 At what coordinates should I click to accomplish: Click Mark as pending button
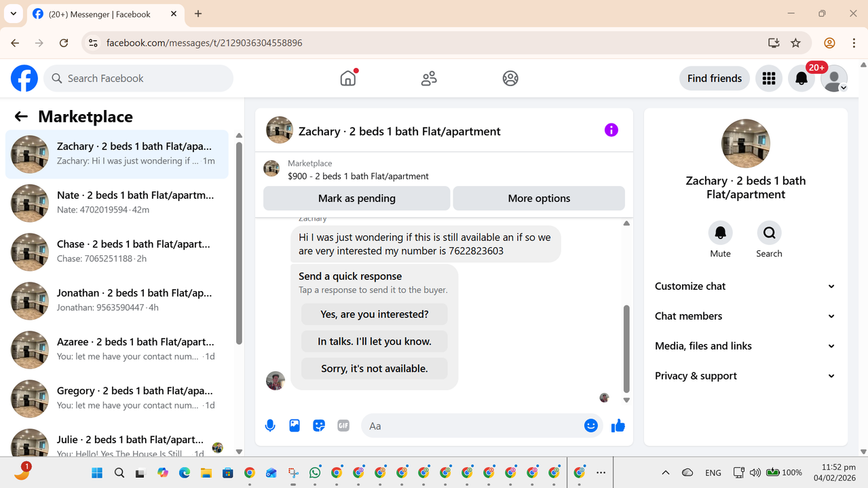pyautogui.click(x=357, y=198)
